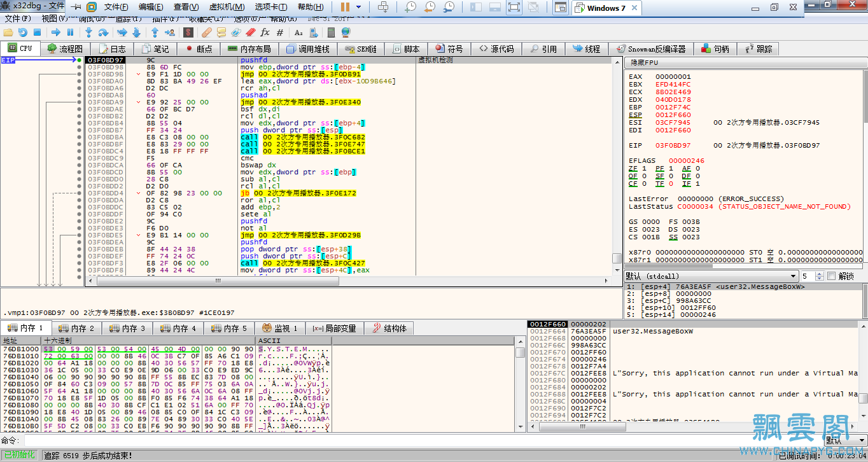Viewport: 868px width, 462px height.
Task: Select the 局部变量 tab
Action: (x=334, y=328)
